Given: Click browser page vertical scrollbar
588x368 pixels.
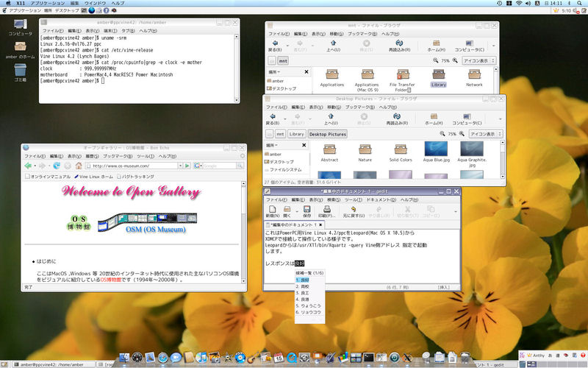Looking at the screenshot, I should point(244,232).
